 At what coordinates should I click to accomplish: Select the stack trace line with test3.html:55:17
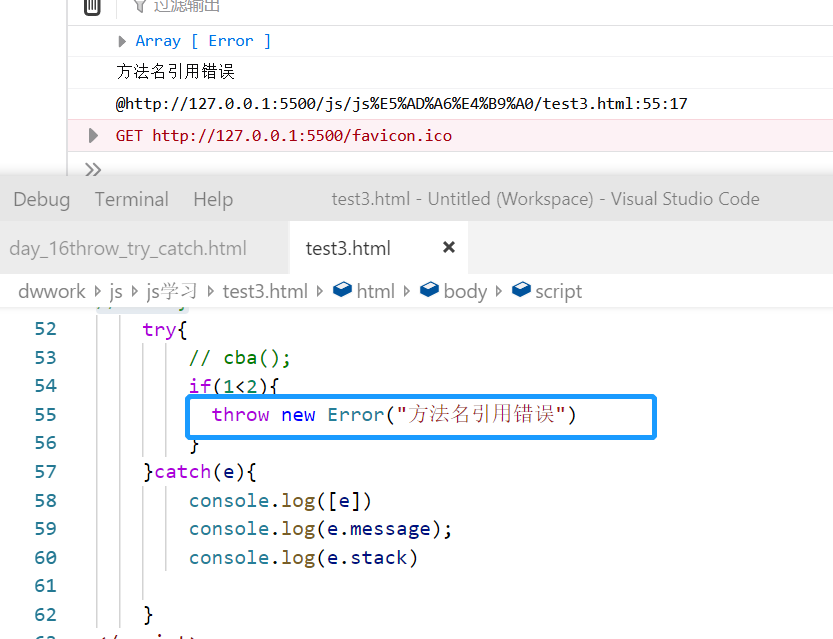401,104
